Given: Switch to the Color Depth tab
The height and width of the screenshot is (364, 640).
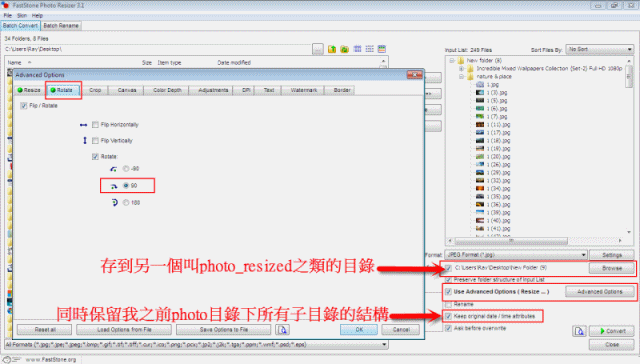Looking at the screenshot, I should [x=167, y=90].
